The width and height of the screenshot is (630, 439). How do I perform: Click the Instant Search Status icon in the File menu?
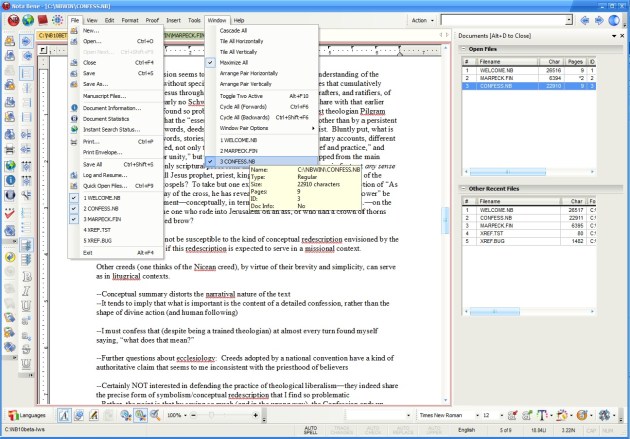click(74, 129)
